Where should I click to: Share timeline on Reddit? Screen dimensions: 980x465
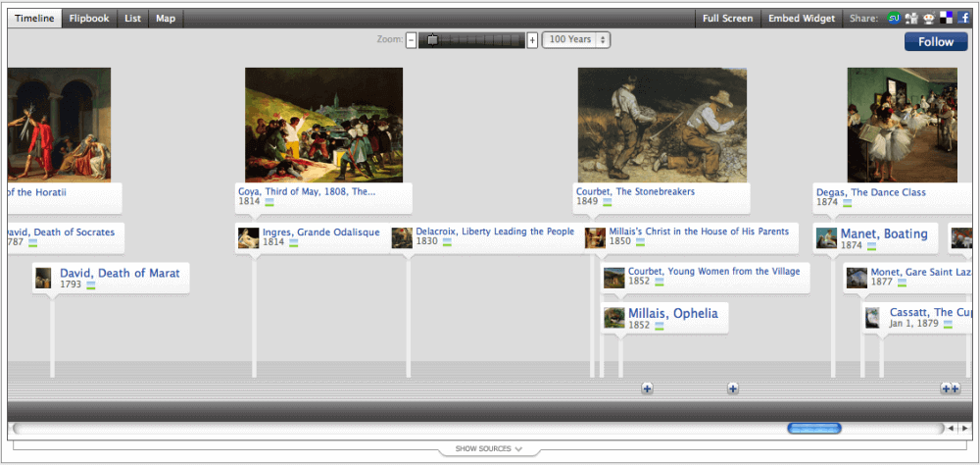pos(929,19)
